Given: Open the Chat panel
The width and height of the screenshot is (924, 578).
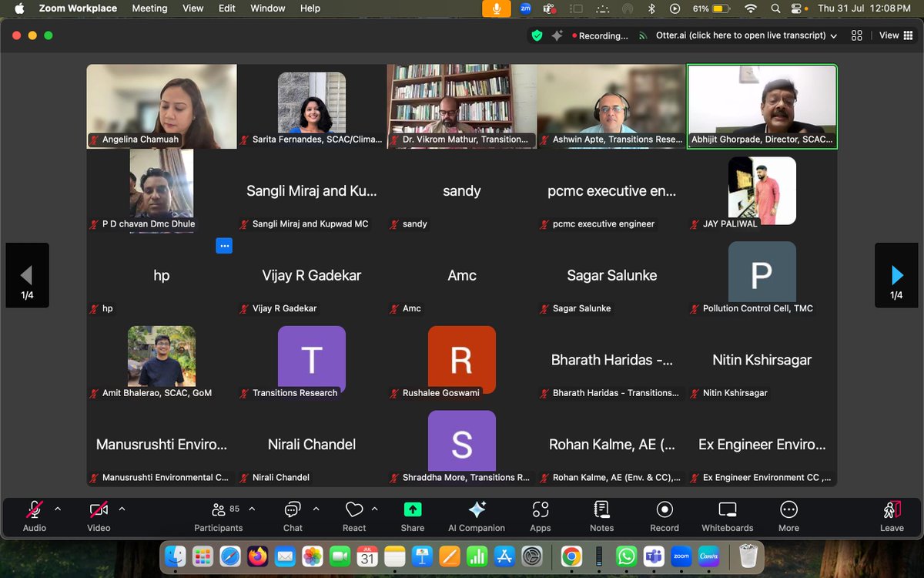Looking at the screenshot, I should coord(293,516).
